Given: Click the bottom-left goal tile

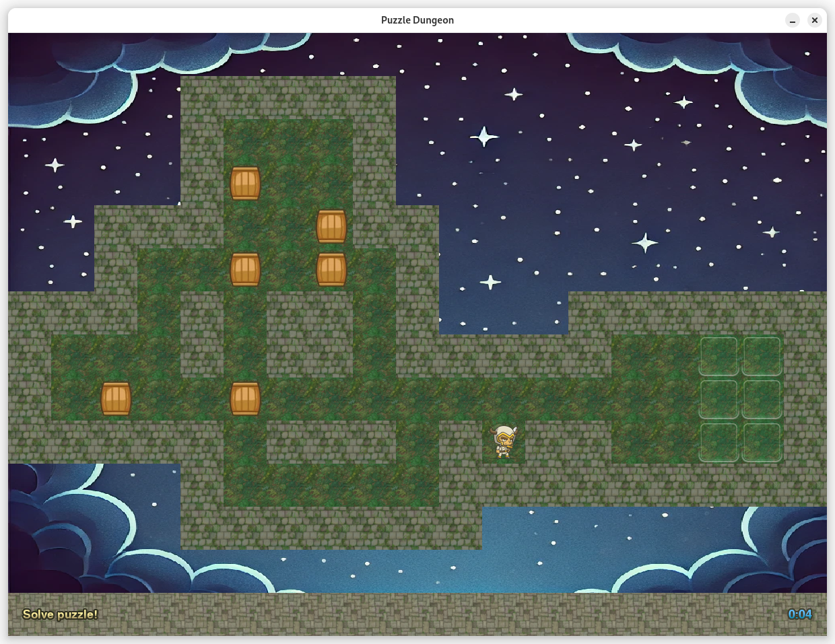Looking at the screenshot, I should pyautogui.click(x=719, y=442).
